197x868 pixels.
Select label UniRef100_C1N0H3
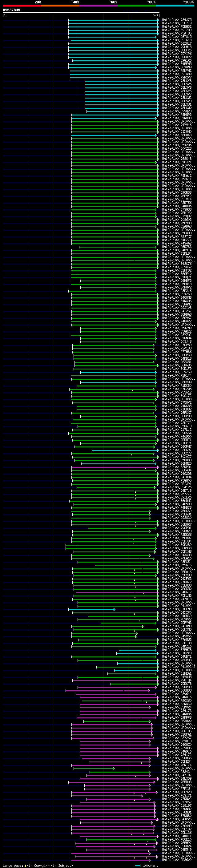coord(177,118)
